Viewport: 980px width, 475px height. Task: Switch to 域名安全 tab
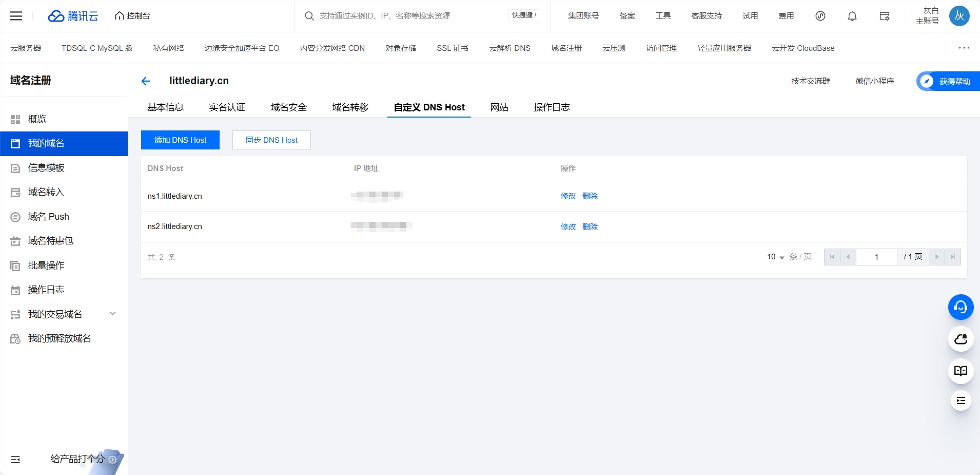(288, 107)
